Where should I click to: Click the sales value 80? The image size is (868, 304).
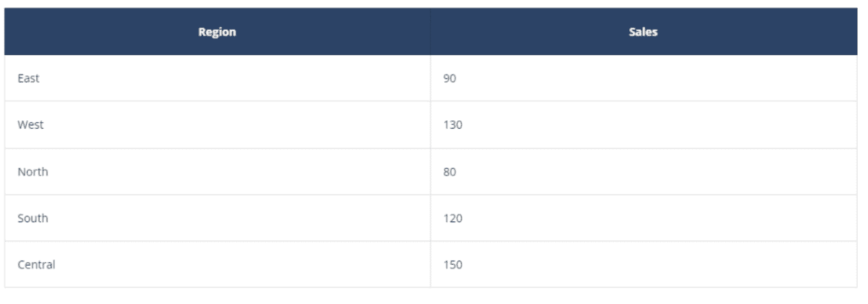(x=449, y=172)
